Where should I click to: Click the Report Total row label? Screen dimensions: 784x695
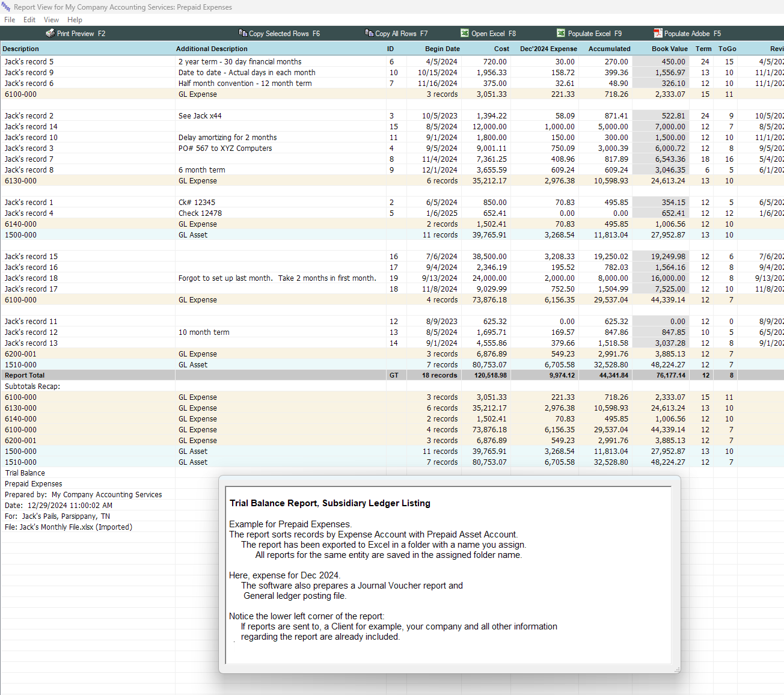tap(25, 375)
